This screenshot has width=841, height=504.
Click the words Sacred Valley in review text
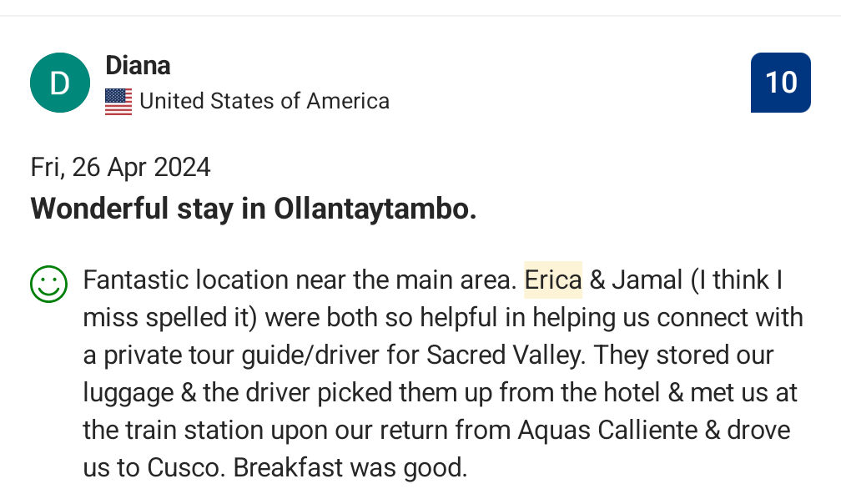[x=506, y=355]
